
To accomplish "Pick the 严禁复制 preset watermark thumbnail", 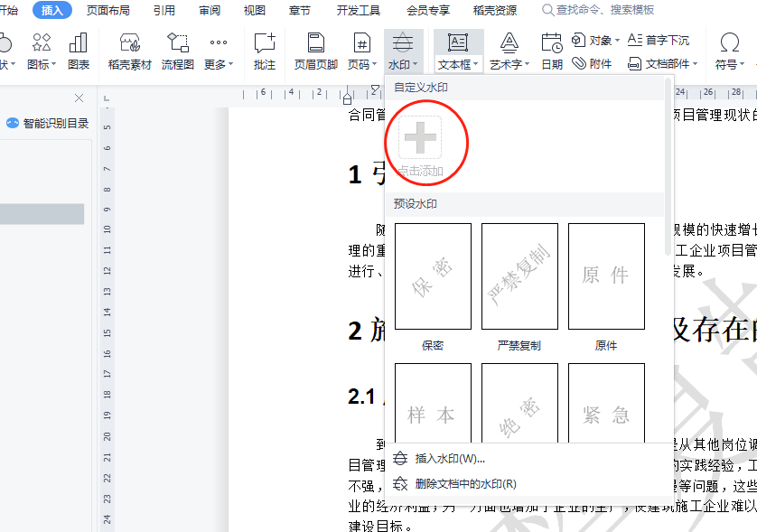I will (x=519, y=276).
